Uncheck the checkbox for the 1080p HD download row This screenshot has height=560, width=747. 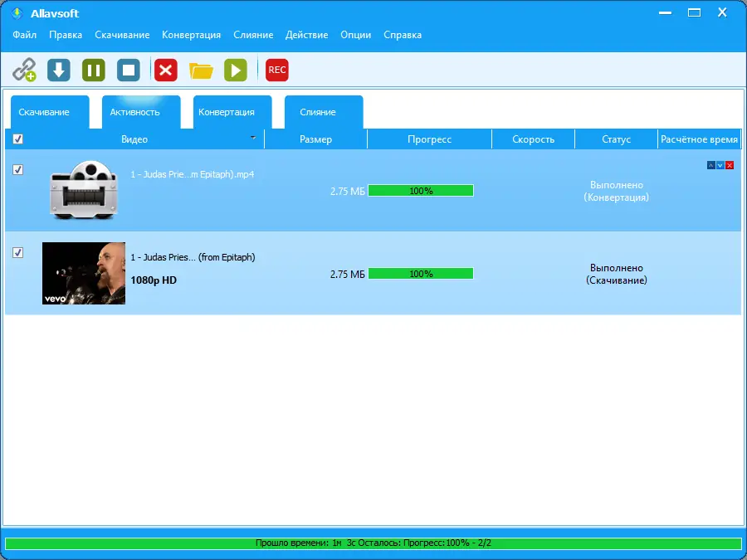click(17, 252)
